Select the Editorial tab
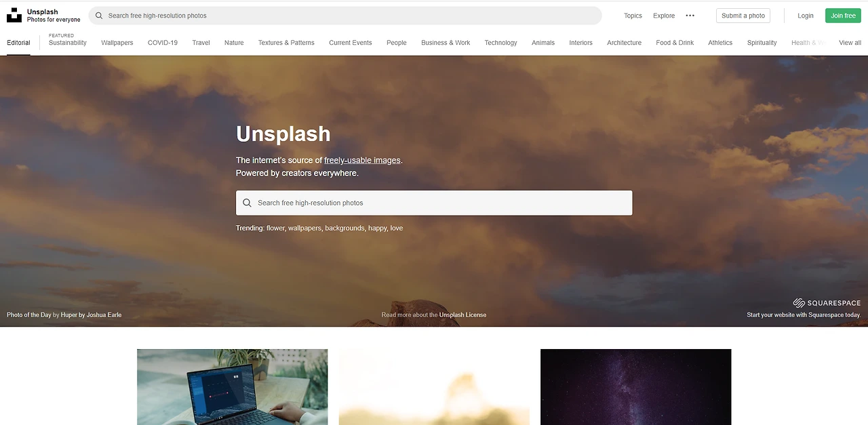This screenshot has height=425, width=868. [x=18, y=43]
